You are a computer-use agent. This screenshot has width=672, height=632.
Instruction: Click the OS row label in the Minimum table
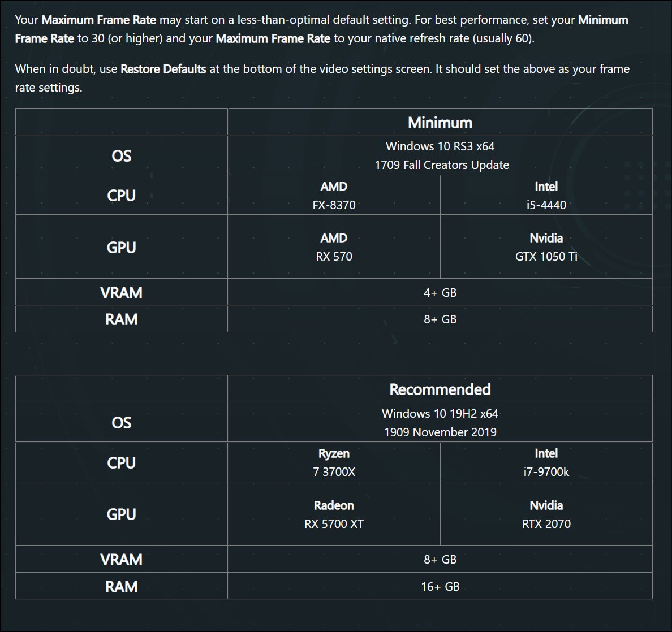tap(121, 155)
